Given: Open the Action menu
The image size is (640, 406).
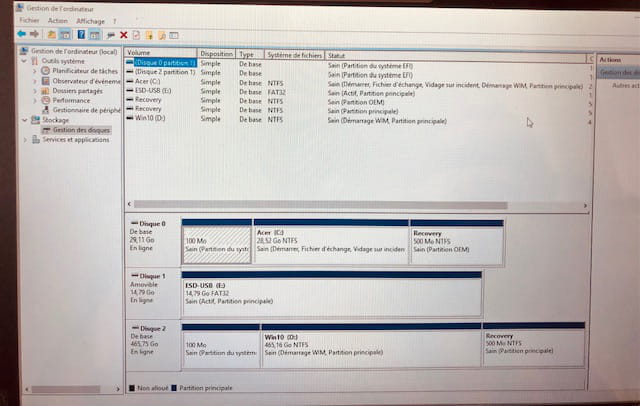Looking at the screenshot, I should tap(58, 20).
